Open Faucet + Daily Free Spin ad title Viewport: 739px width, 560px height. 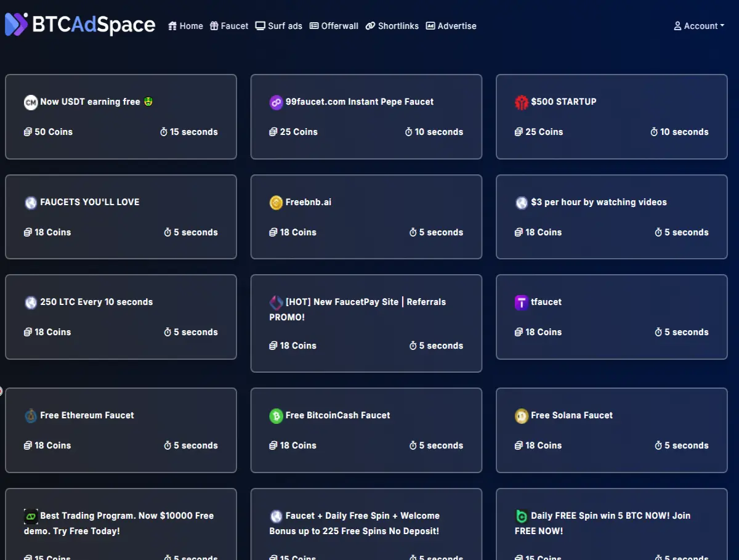point(355,523)
